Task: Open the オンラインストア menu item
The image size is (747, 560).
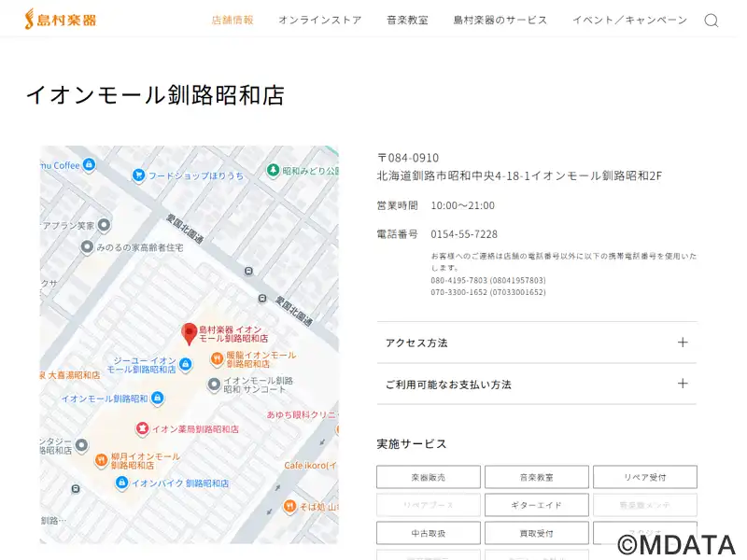Action: (x=319, y=20)
